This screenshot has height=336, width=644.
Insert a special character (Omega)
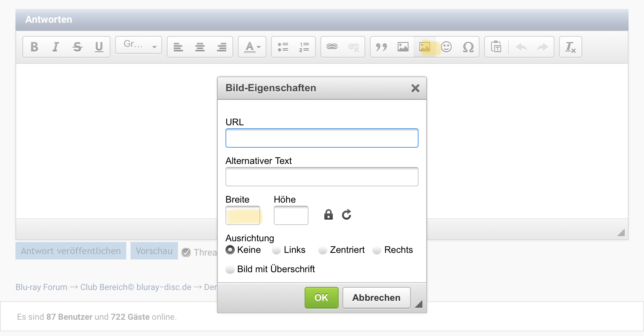point(468,47)
